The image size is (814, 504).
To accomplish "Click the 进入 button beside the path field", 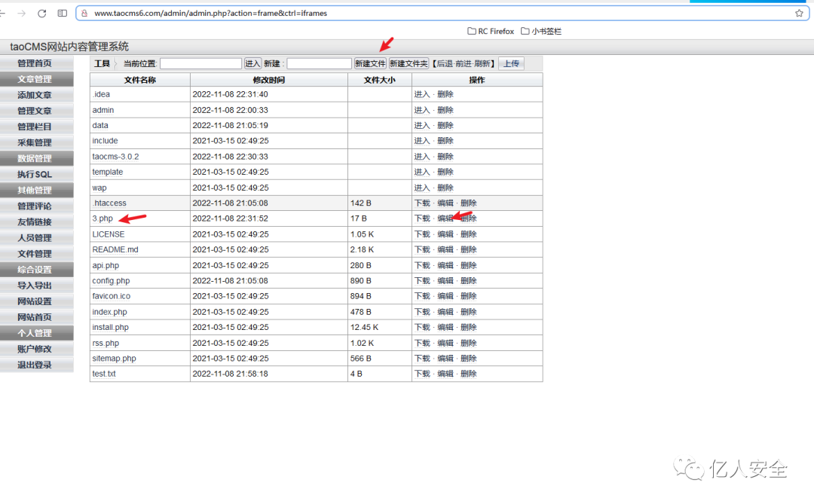I will click(x=252, y=64).
